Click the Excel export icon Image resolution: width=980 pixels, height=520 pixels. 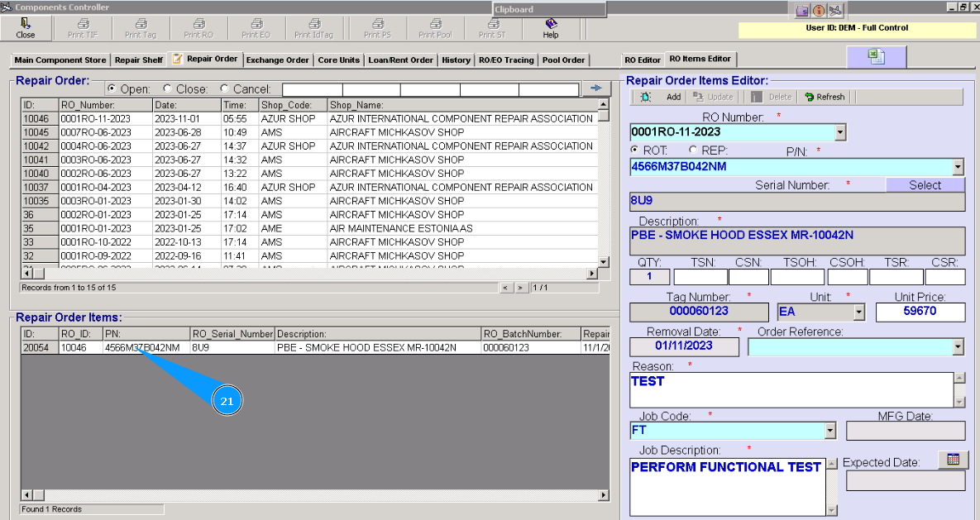pyautogui.click(x=876, y=56)
